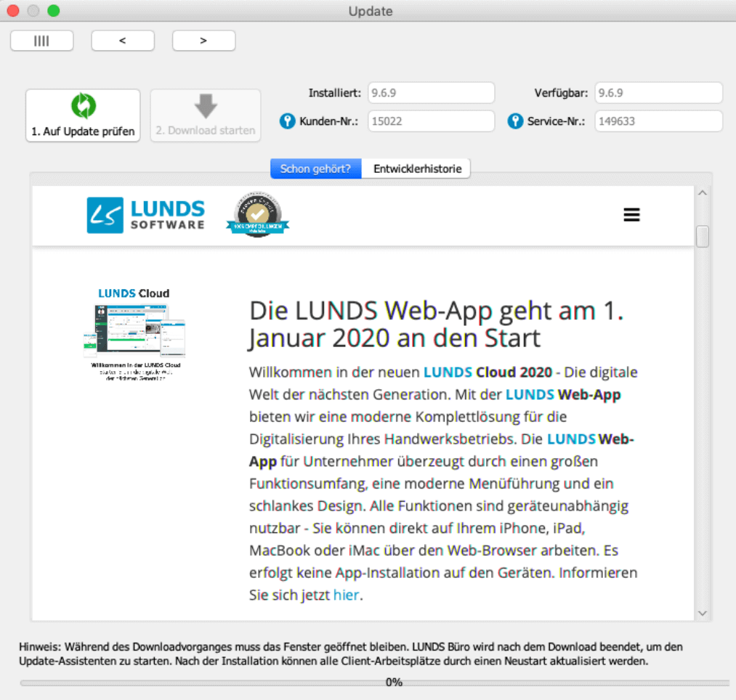Click the Verfügbar version field
Image resolution: width=736 pixels, height=700 pixels.
pyautogui.click(x=658, y=93)
